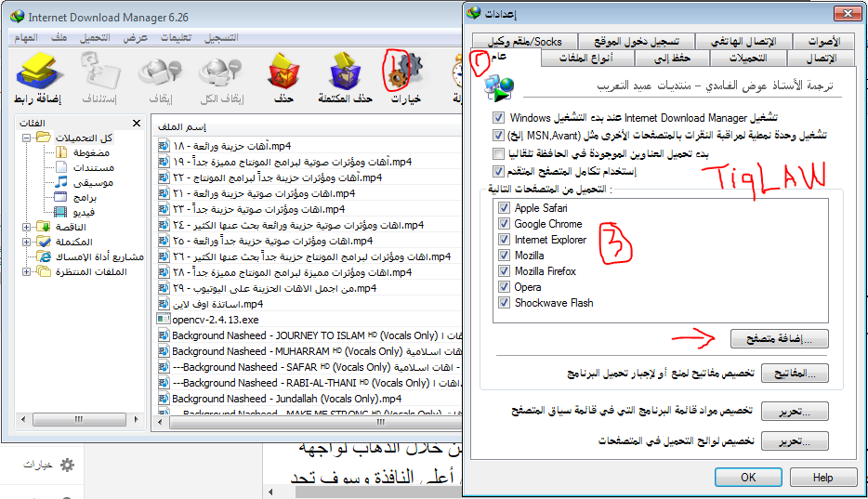This screenshot has width=868, height=499.
Task: Open Options (خيارات) gear icon in IDM toolbar
Action: (406, 71)
